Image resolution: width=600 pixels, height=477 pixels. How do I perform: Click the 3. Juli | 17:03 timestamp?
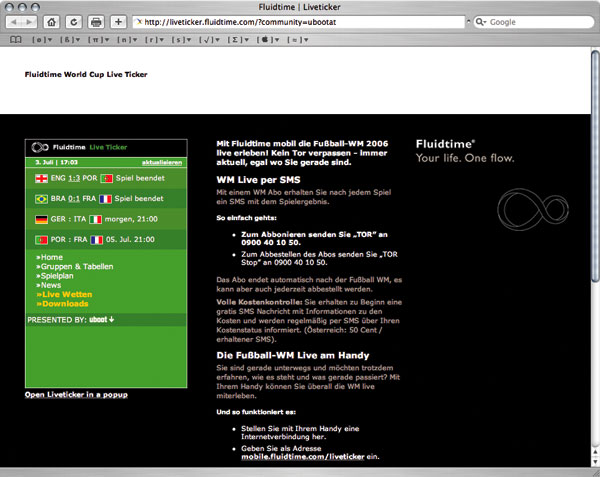pyautogui.click(x=57, y=163)
